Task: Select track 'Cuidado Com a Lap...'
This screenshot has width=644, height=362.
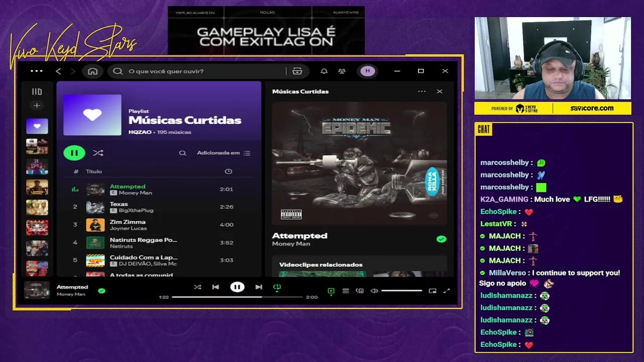Action: [143, 257]
